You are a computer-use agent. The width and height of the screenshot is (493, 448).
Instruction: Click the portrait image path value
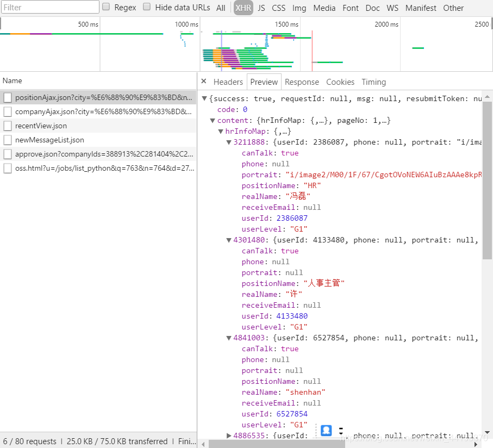pos(384,175)
